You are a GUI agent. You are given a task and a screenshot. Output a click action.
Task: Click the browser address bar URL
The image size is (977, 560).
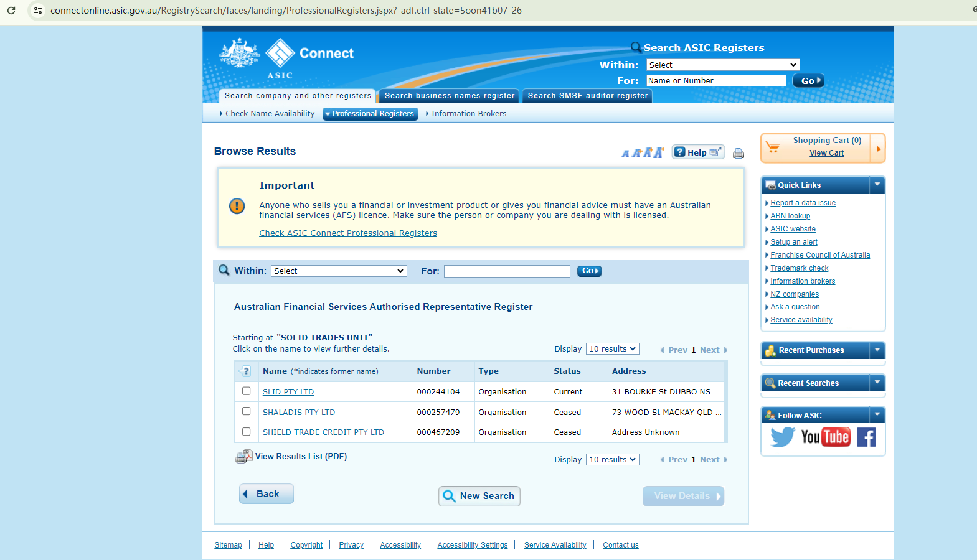pos(286,11)
